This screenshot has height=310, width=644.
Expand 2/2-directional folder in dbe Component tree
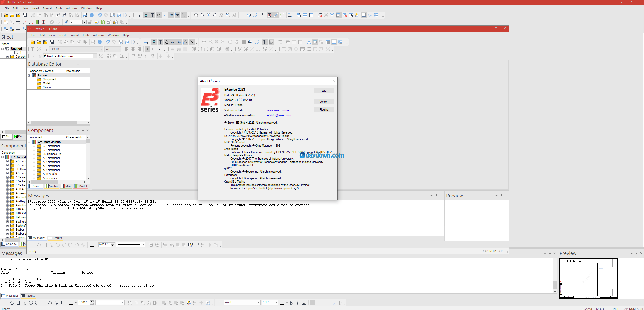click(x=34, y=146)
